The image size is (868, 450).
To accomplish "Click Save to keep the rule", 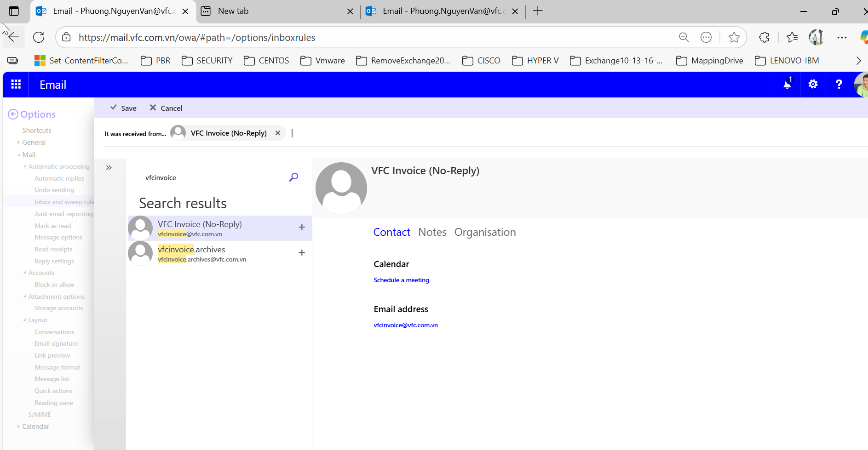I will [x=123, y=108].
